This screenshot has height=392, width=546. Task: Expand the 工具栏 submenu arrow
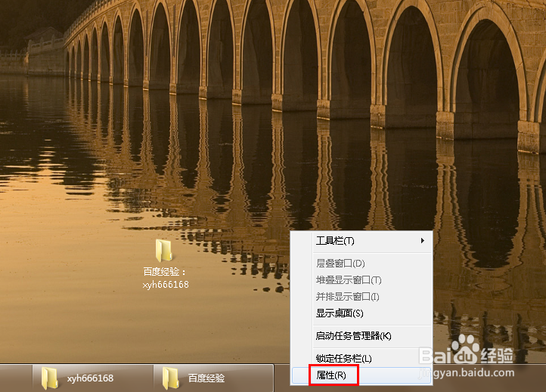pyautogui.click(x=423, y=241)
